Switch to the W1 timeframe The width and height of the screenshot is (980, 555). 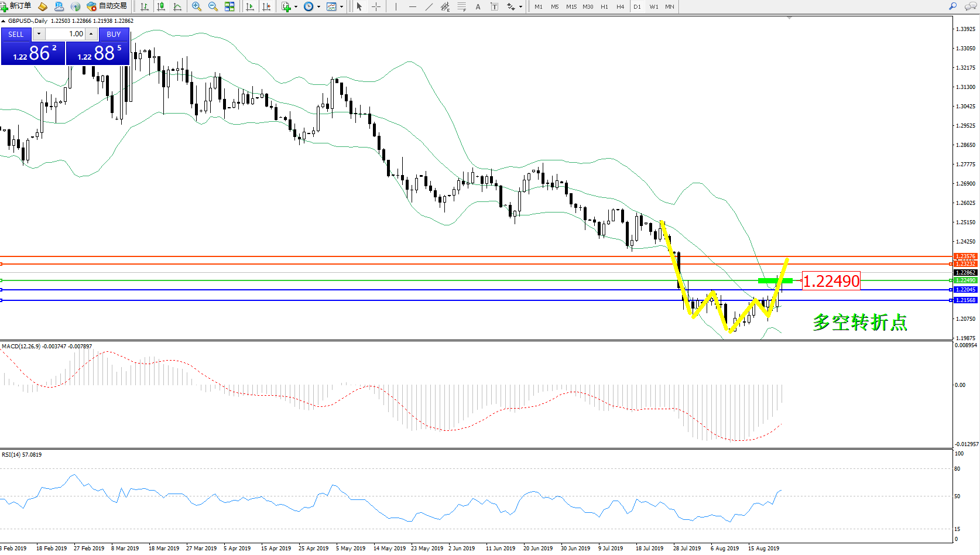(653, 7)
